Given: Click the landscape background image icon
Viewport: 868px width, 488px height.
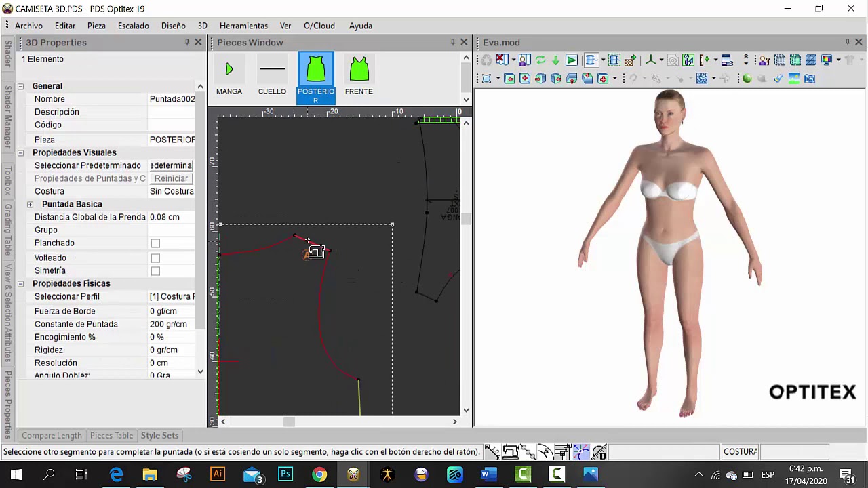Looking at the screenshot, I should click(794, 79).
